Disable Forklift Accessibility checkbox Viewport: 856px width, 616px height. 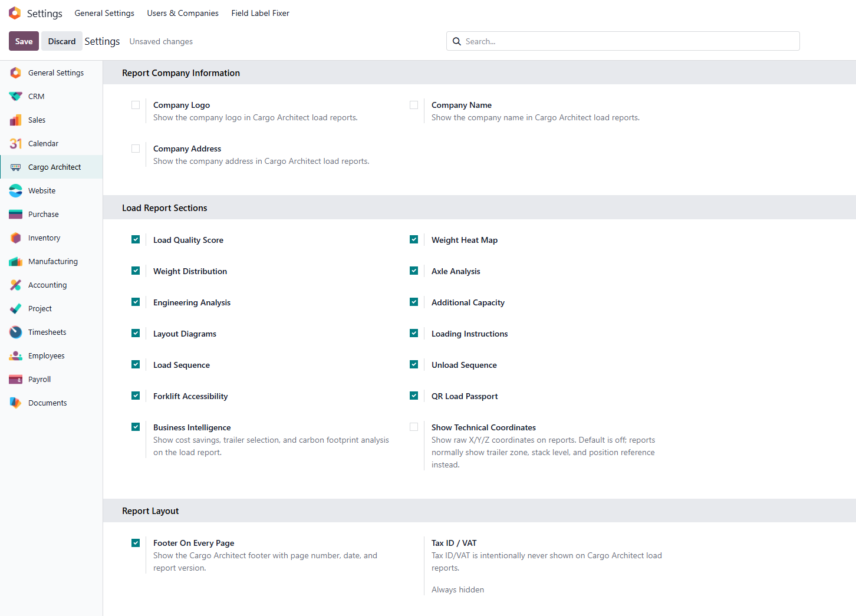(136, 396)
